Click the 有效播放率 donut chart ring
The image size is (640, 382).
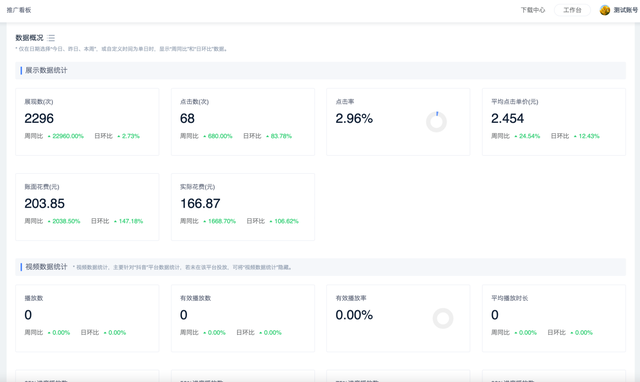443,318
